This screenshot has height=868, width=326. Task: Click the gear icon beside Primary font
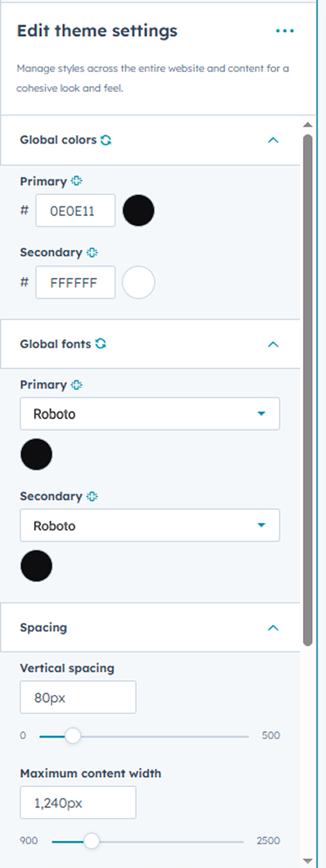point(76,384)
